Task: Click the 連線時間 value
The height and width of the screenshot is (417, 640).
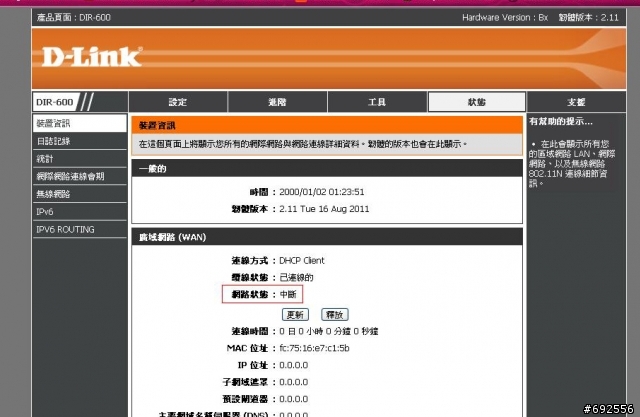Action: 329,331
